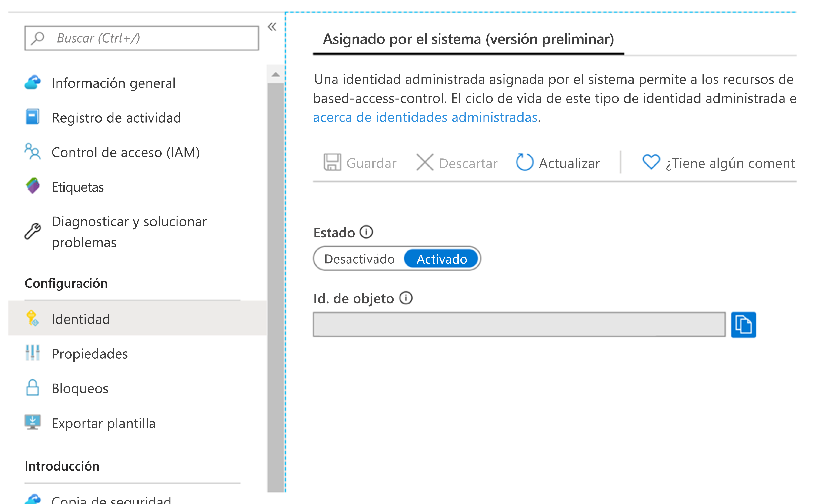The image size is (814, 504).
Task: Click the Control de acceso people icon
Action: [33, 152]
